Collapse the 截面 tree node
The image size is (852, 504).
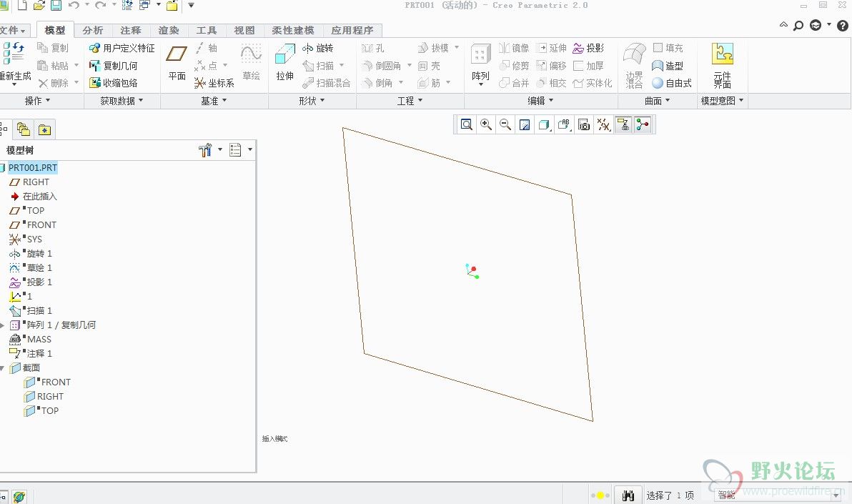click(2, 368)
